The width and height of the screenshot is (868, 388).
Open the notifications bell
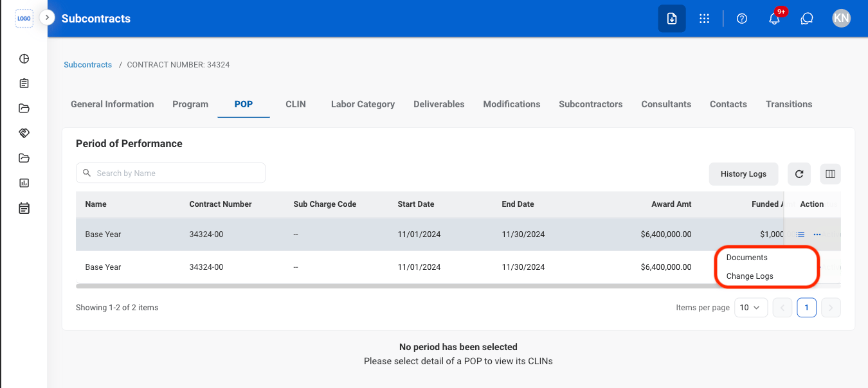tap(775, 19)
